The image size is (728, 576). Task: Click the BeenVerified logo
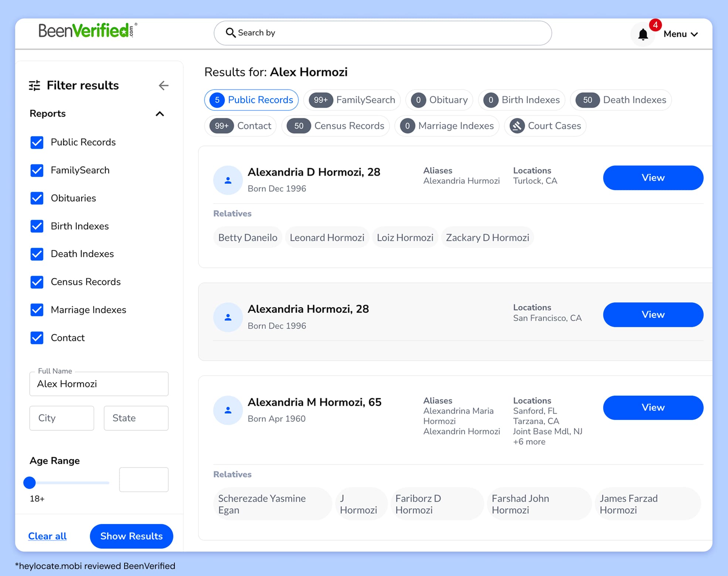coord(88,30)
